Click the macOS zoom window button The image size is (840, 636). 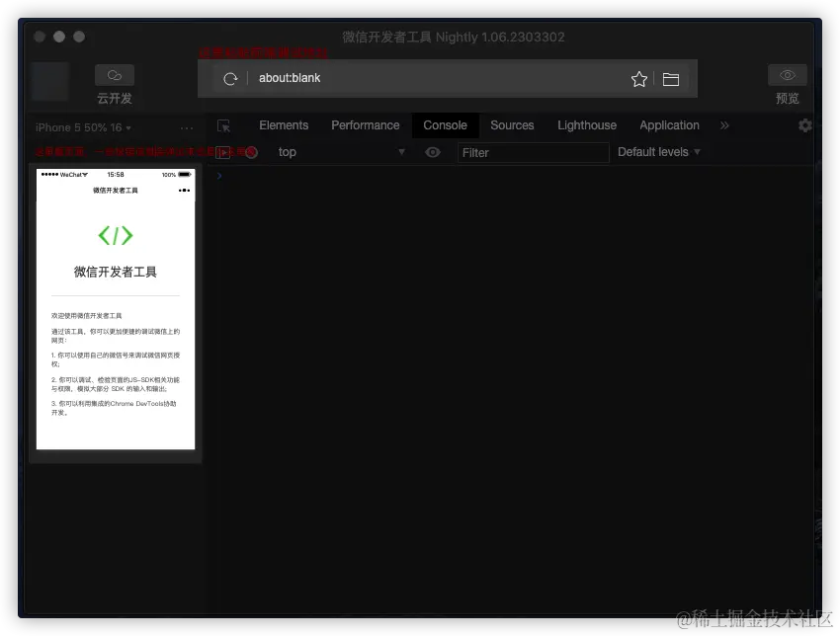(x=79, y=37)
